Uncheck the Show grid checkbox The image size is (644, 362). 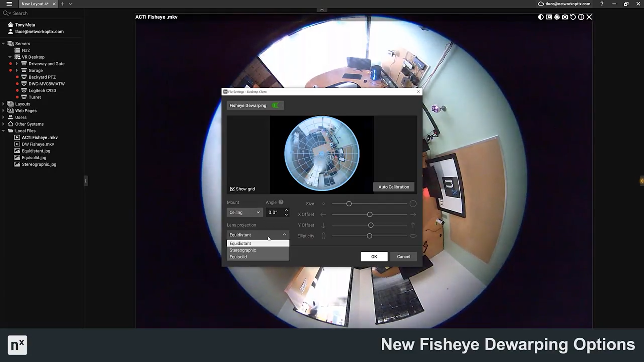click(x=232, y=189)
